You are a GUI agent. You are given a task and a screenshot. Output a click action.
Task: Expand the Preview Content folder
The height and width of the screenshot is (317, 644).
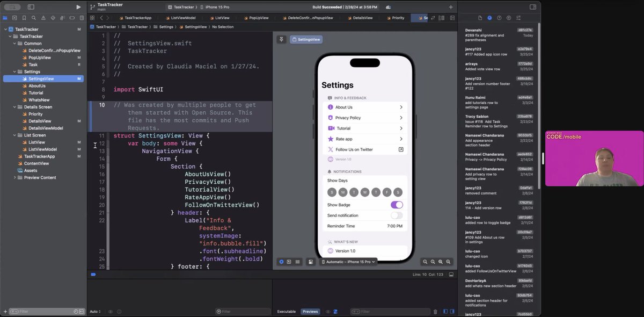coord(13,177)
